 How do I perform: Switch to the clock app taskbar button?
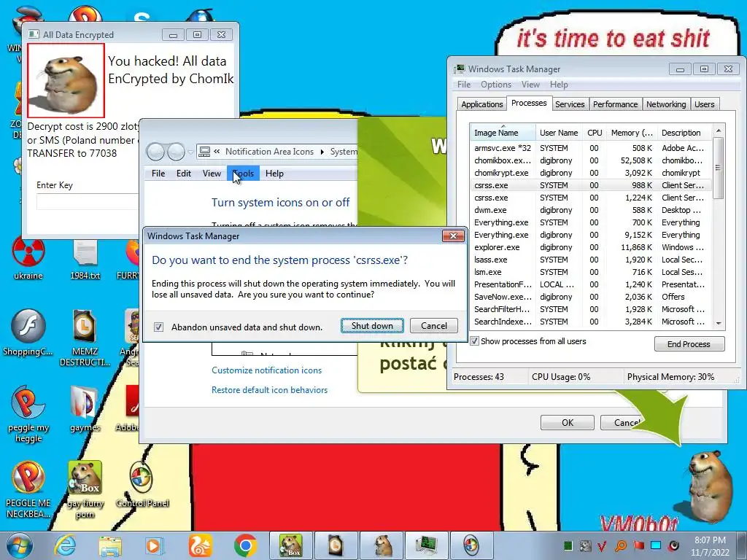click(336, 545)
